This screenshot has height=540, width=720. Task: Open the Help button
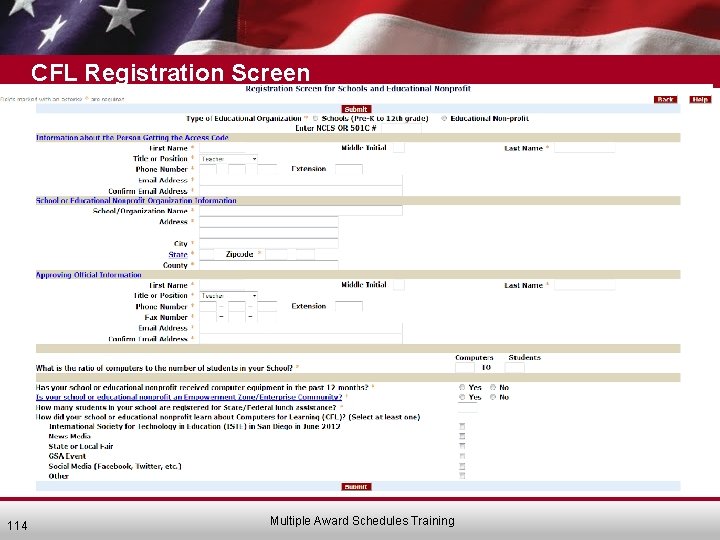tap(700, 100)
